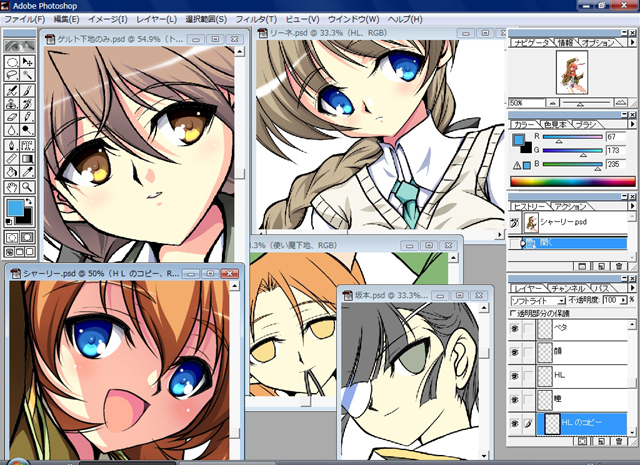Switch to Quick Mask mode
The width and height of the screenshot is (640, 465).
click(x=27, y=238)
